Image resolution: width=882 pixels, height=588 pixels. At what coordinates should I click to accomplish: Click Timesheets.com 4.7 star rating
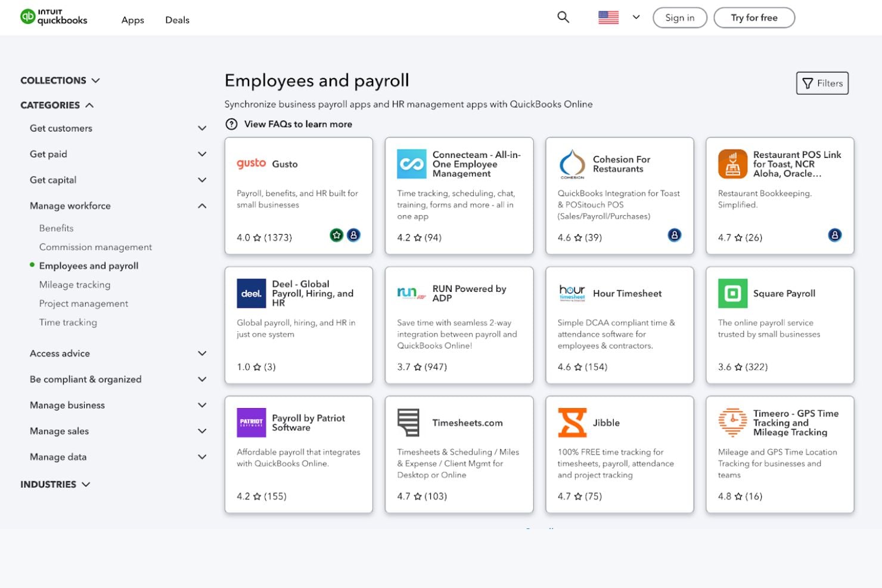pyautogui.click(x=422, y=496)
